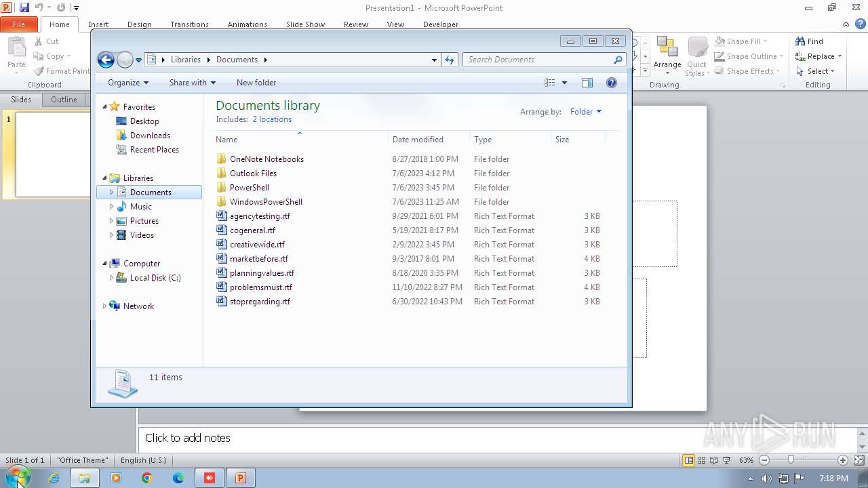Click in the Search Documents field
This screenshot has width=868, height=488.
[x=539, y=60]
